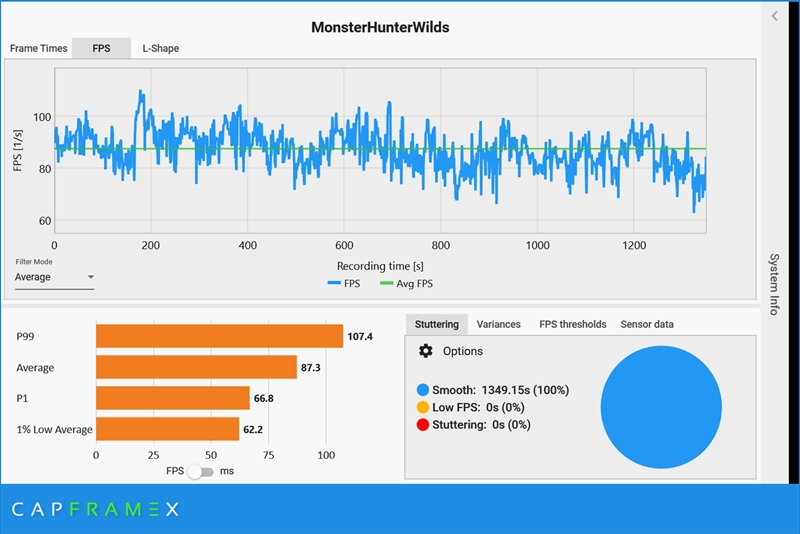
Task: Show the Sensor data tab
Action: pyautogui.click(x=647, y=324)
